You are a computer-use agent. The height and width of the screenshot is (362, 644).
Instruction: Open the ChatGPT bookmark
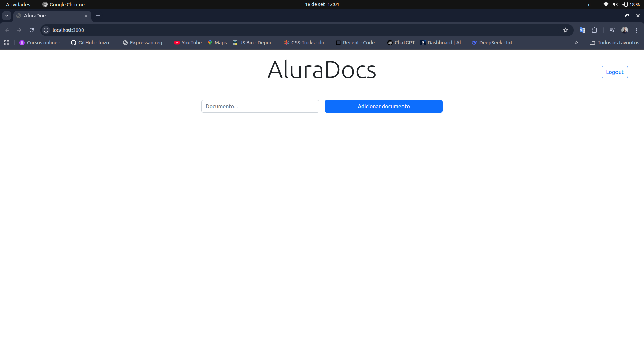[x=401, y=43]
